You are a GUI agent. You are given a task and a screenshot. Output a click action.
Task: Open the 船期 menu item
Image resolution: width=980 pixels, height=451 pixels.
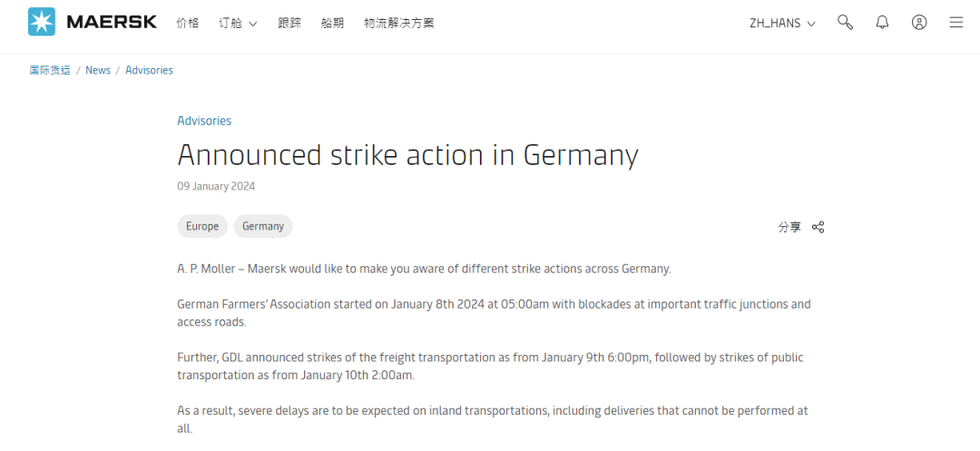pyautogui.click(x=332, y=23)
